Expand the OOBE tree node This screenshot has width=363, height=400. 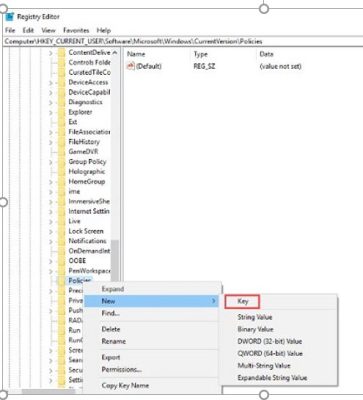(51, 261)
